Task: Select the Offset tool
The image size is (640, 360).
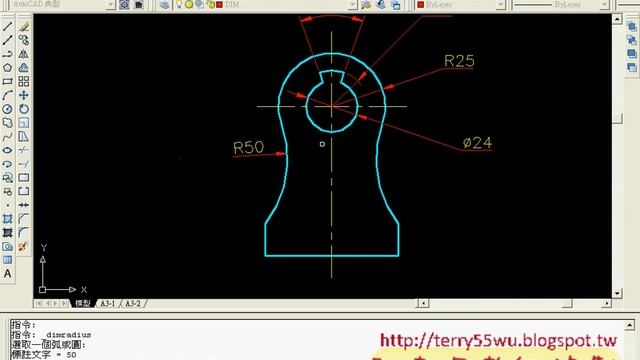Action: click(x=24, y=68)
